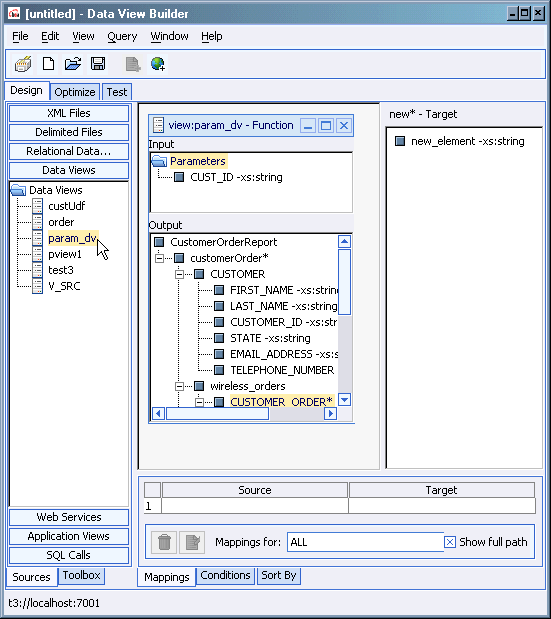Collapse the wireless_orders tree node

click(179, 386)
